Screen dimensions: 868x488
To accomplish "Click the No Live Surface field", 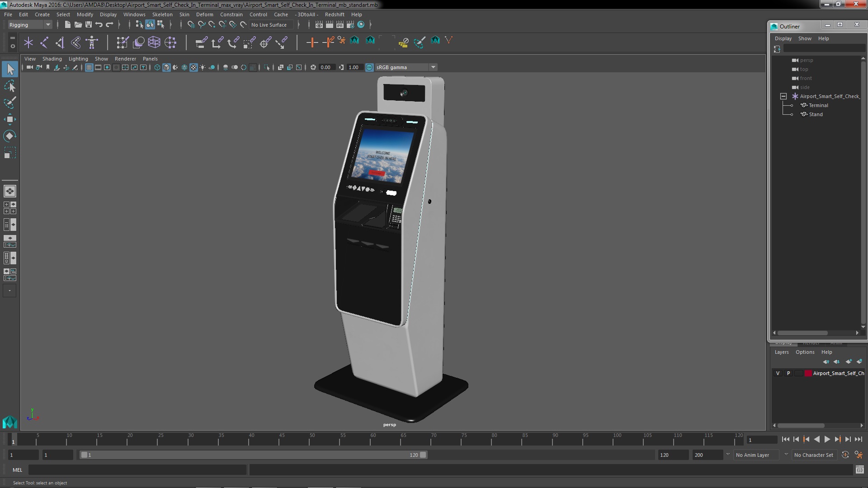I will pyautogui.click(x=271, y=25).
